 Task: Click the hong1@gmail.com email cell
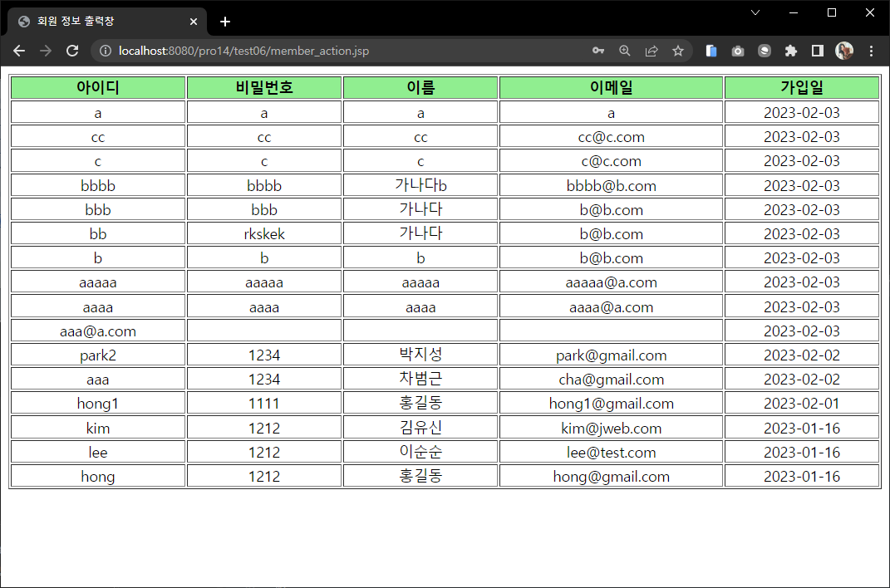612,404
